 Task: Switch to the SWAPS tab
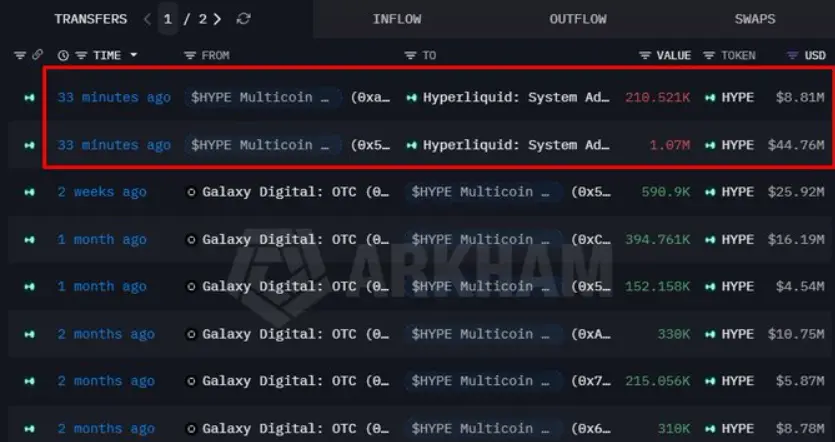755,19
